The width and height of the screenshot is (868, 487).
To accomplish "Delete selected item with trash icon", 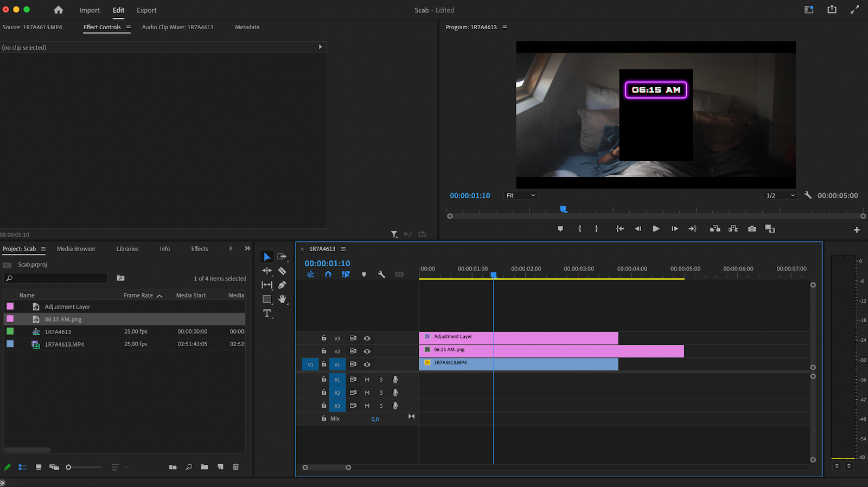I will pos(236,467).
